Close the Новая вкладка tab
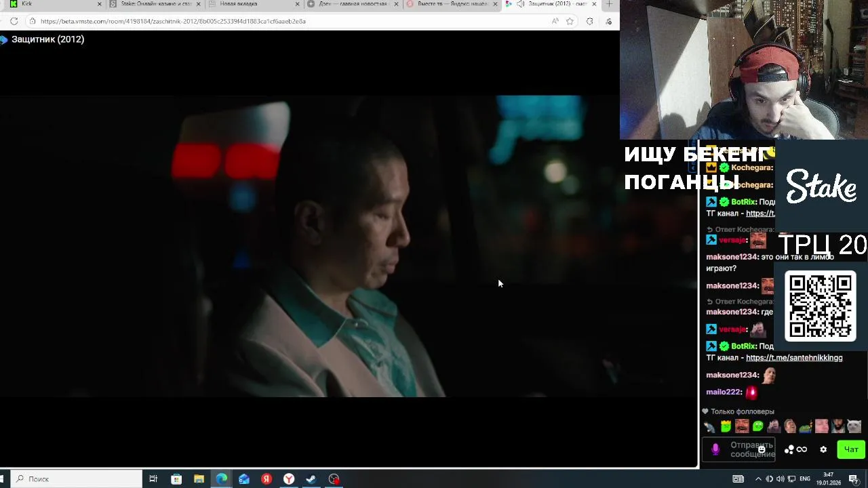The image size is (868, 488). pyautogui.click(x=297, y=4)
